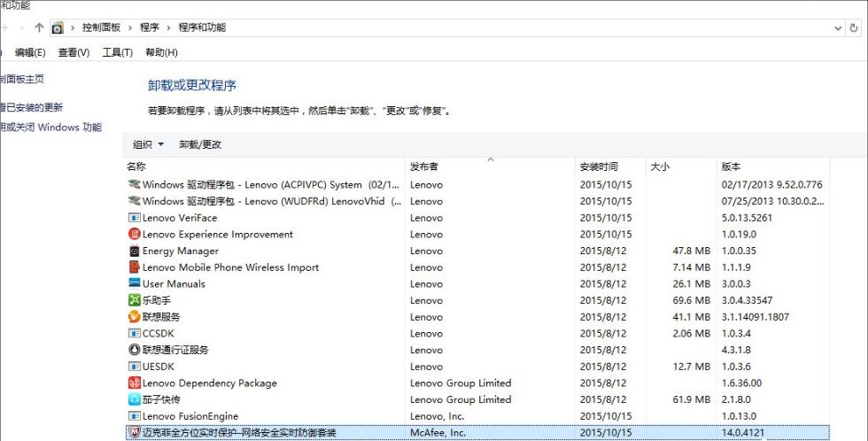Select Lenovo Mobile Phone Wireless Import name
This screenshot has height=441, width=868.
230,267
